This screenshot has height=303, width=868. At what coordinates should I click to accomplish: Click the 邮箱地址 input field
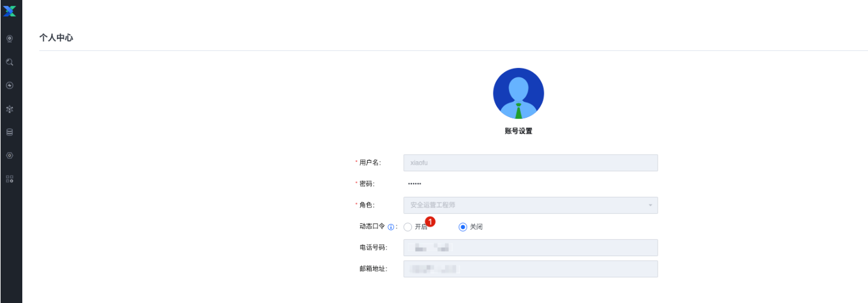click(x=530, y=269)
